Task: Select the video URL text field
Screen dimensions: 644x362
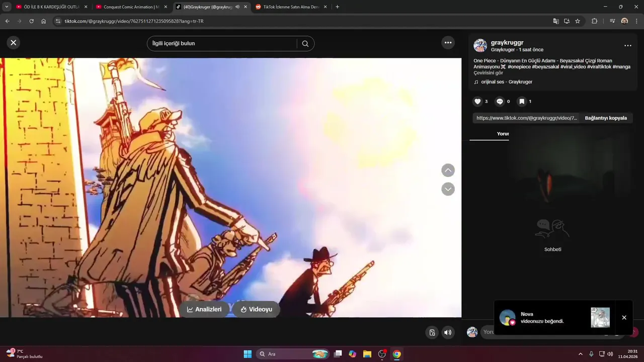Action: 526,118
